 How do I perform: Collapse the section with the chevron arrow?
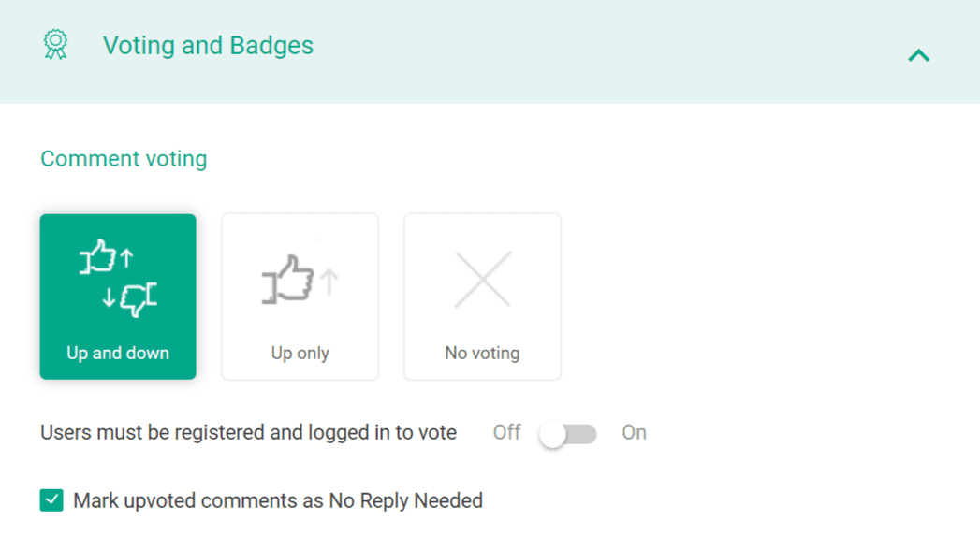coord(918,55)
